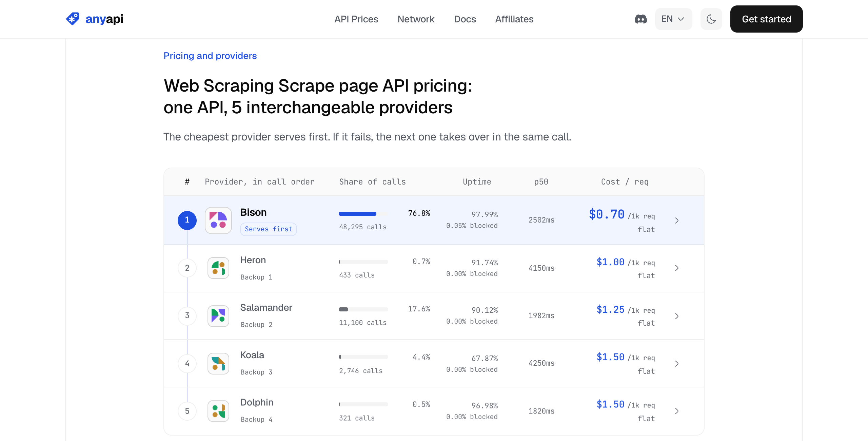The width and height of the screenshot is (868, 441).
Task: Click the Dolphin provider logo
Action: (x=218, y=411)
